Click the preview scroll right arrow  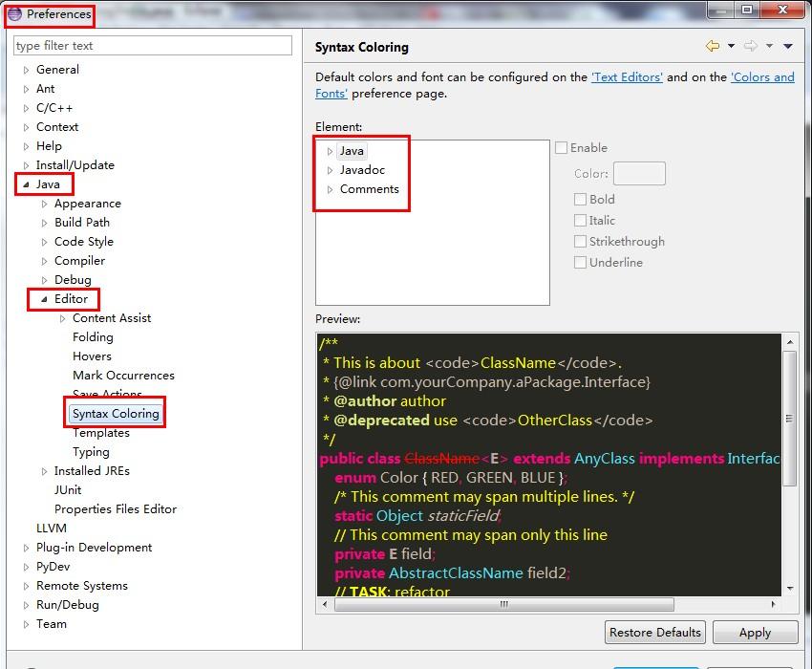[x=773, y=604]
